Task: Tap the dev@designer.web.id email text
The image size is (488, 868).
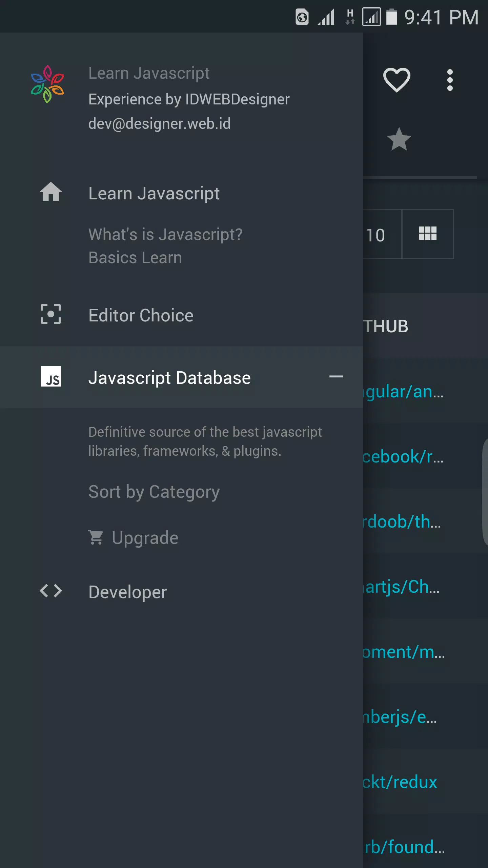Action: 159,124
